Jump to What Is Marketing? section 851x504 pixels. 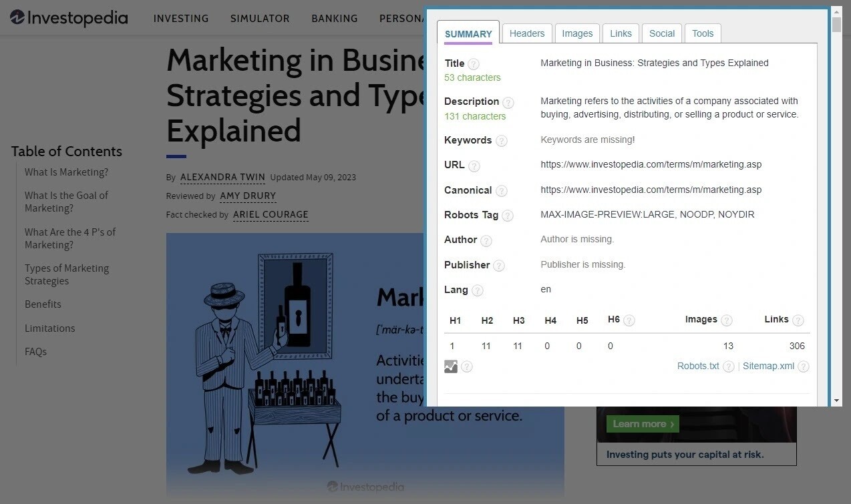(x=66, y=172)
